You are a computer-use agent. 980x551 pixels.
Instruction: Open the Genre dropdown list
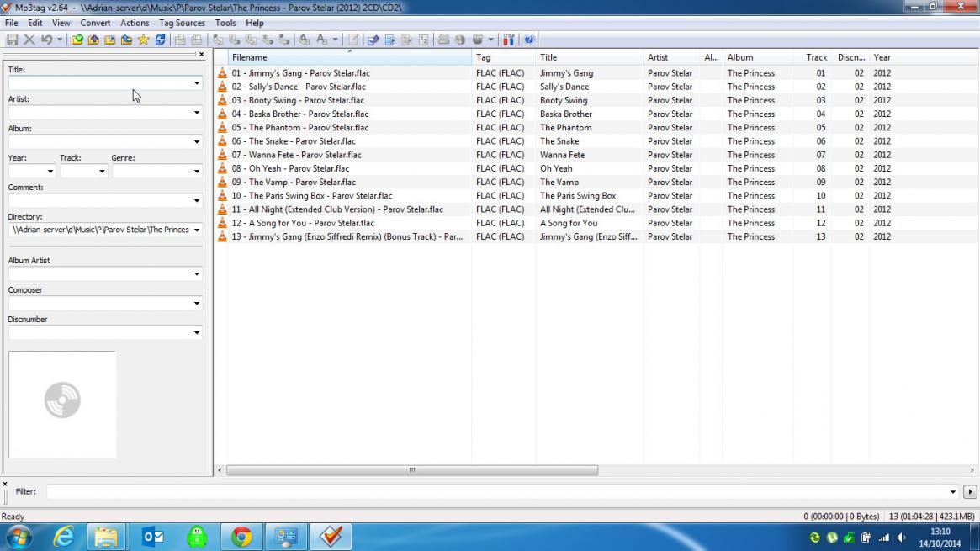point(197,172)
